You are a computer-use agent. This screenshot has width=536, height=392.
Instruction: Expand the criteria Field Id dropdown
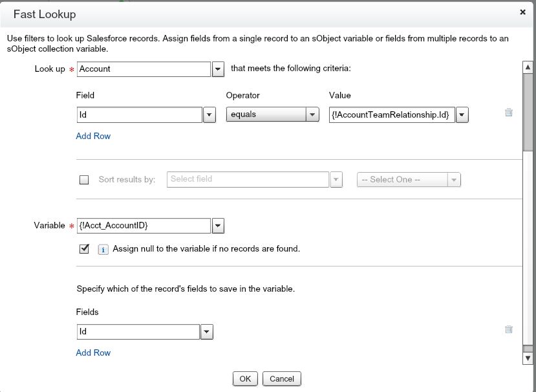pos(209,115)
